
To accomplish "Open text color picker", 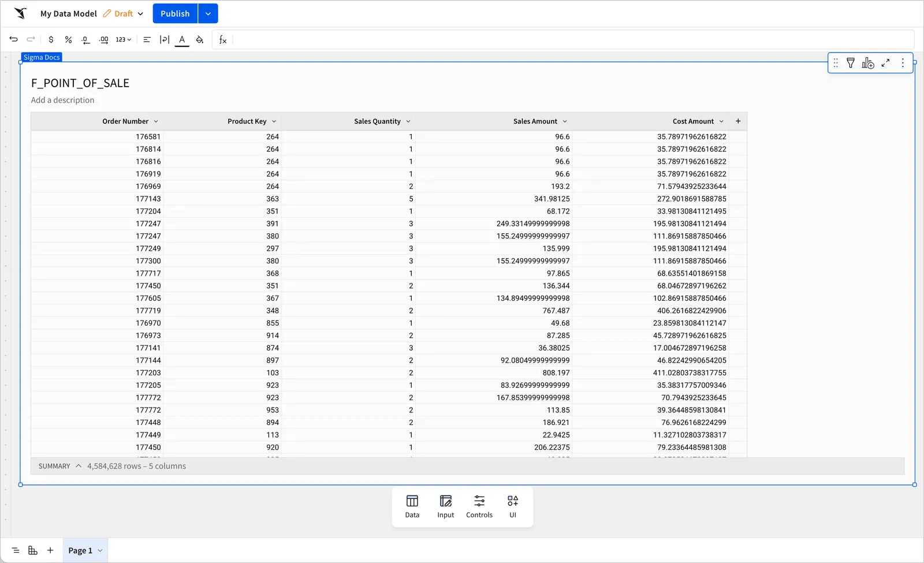I will (182, 39).
